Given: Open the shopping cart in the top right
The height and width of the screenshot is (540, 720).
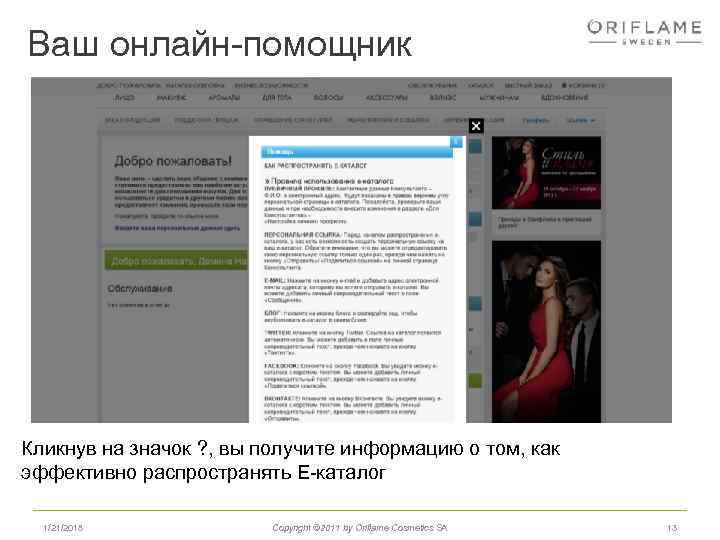Looking at the screenshot, I should click(583, 85).
